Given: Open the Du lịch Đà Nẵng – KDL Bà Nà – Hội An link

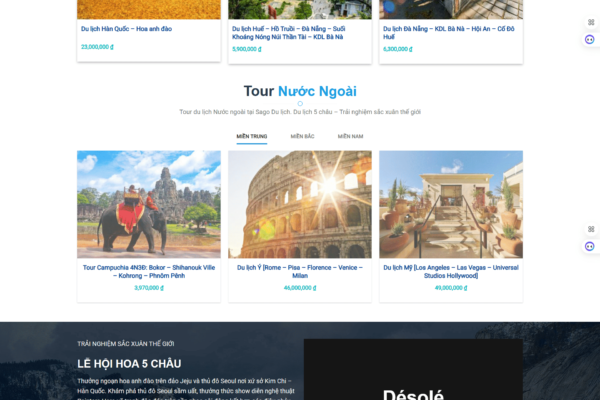Looking at the screenshot, I should [448, 33].
